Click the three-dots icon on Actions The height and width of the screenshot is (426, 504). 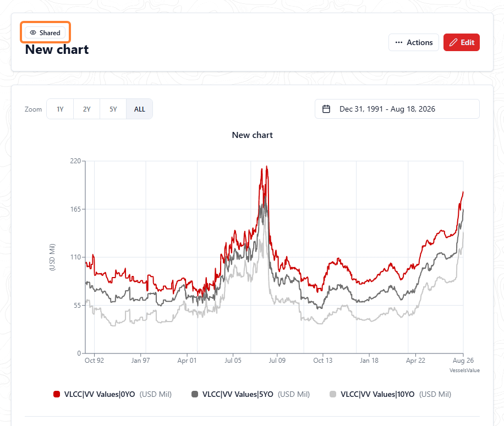tap(399, 42)
